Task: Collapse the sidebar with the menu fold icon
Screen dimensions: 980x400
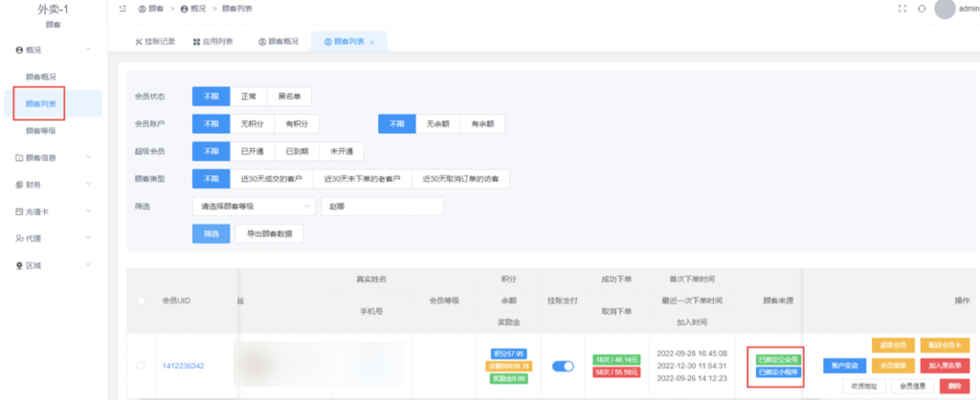Action: click(x=122, y=9)
